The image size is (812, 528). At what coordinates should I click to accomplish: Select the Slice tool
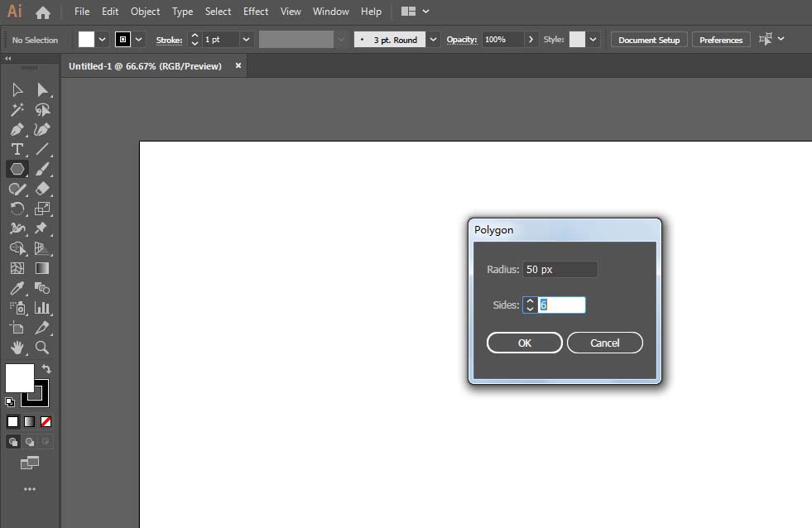tap(42, 328)
